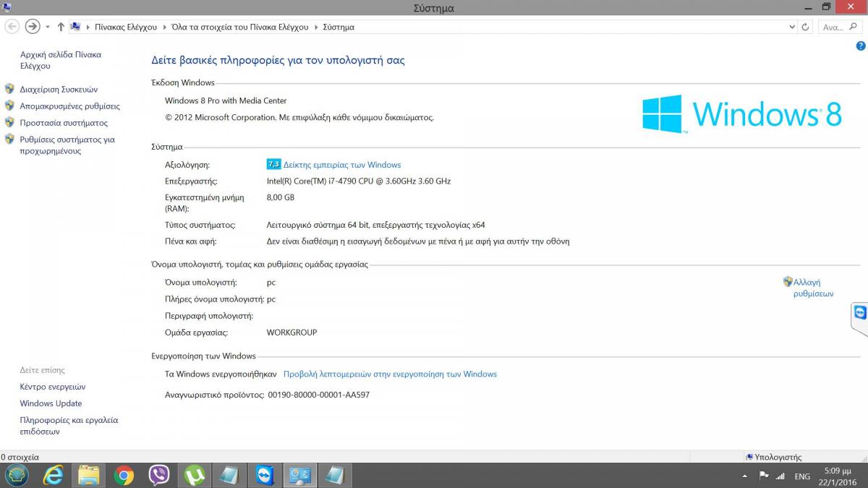Click the Back navigation arrow
The width and height of the screenshot is (868, 488).
(12, 27)
